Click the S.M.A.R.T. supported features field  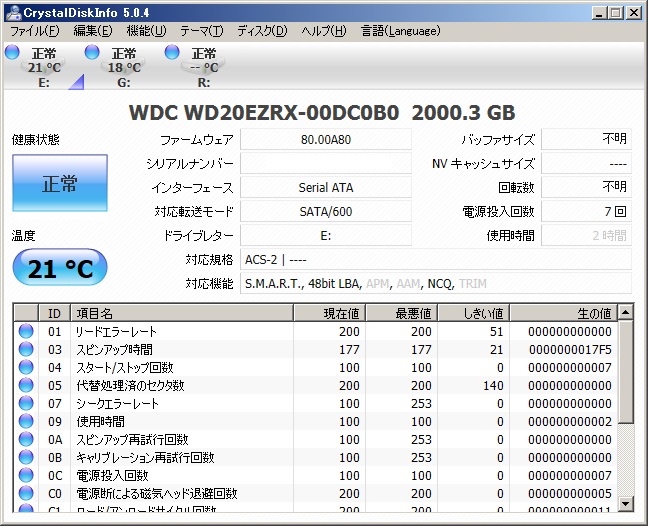click(x=436, y=283)
